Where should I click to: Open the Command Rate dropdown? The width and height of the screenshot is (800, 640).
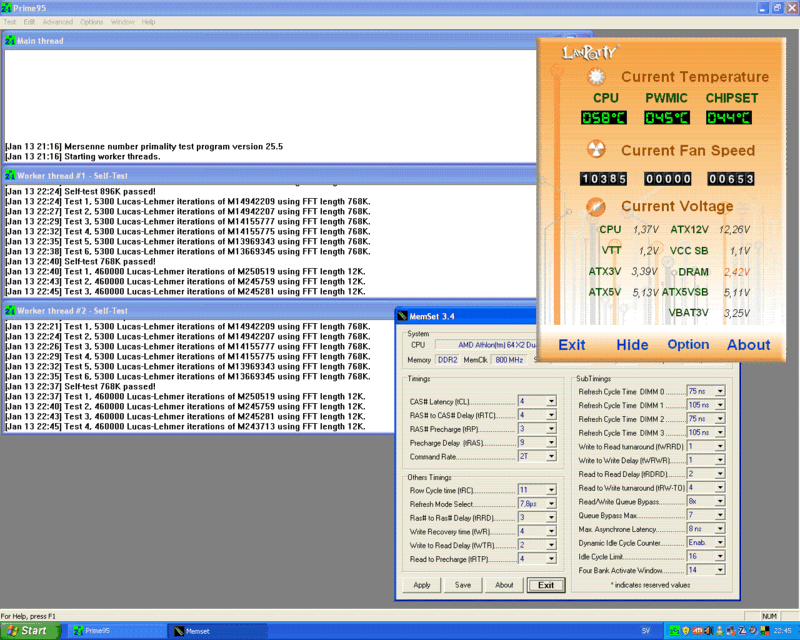[551, 456]
